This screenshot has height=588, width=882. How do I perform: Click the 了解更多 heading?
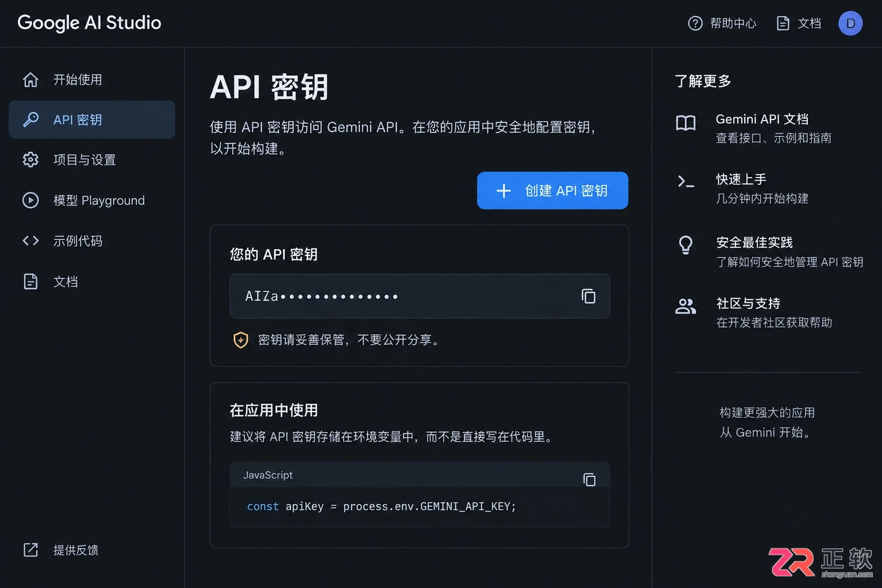(703, 81)
